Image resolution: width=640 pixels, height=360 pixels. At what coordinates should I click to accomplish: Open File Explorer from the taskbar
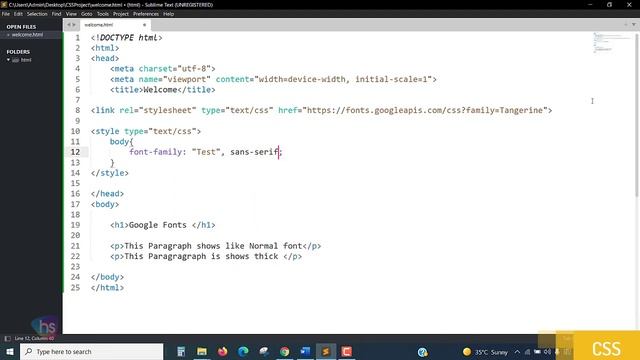202,351
